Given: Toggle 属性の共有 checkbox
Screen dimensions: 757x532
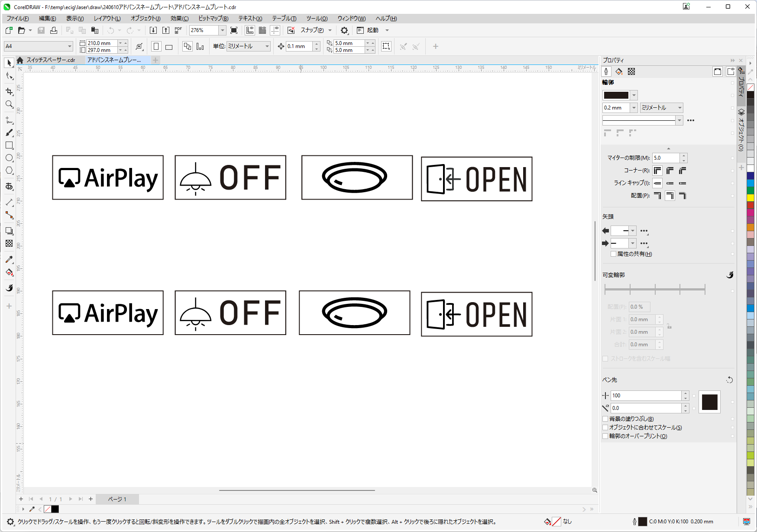Looking at the screenshot, I should coord(613,254).
